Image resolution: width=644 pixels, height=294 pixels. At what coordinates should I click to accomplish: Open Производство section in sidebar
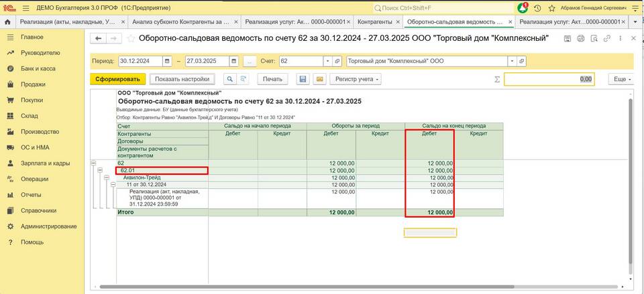coord(40,132)
